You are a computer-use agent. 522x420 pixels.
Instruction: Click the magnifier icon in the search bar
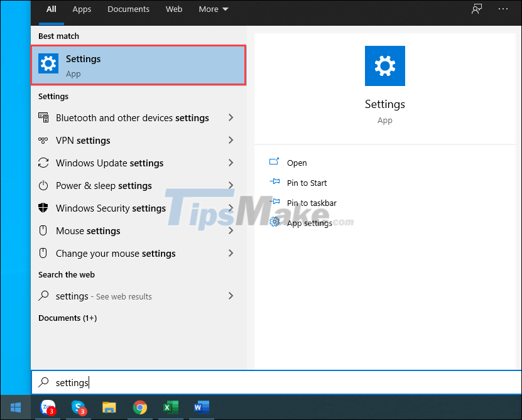pos(43,382)
